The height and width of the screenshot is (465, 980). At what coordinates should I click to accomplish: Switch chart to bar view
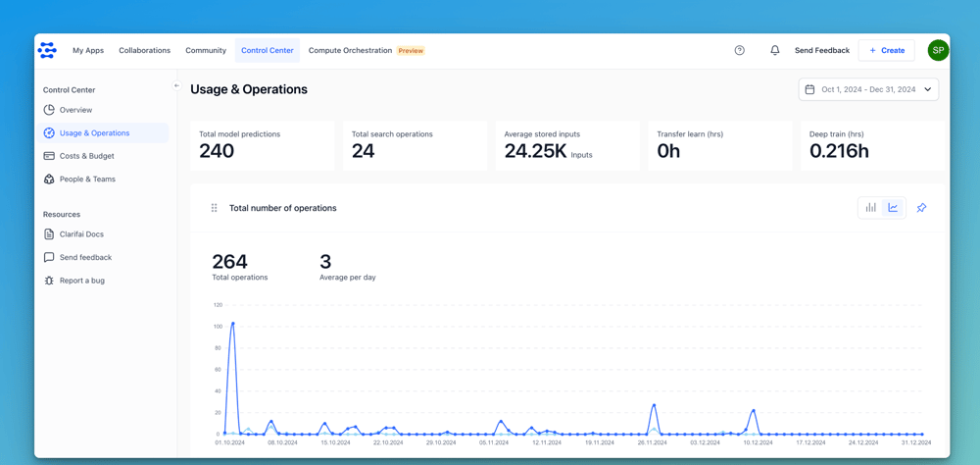[870, 208]
